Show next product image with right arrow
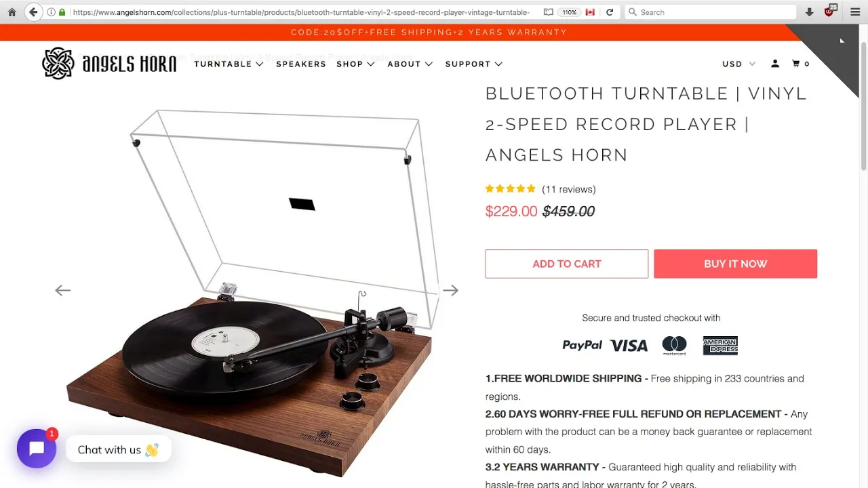The height and width of the screenshot is (488, 868). 451,290
